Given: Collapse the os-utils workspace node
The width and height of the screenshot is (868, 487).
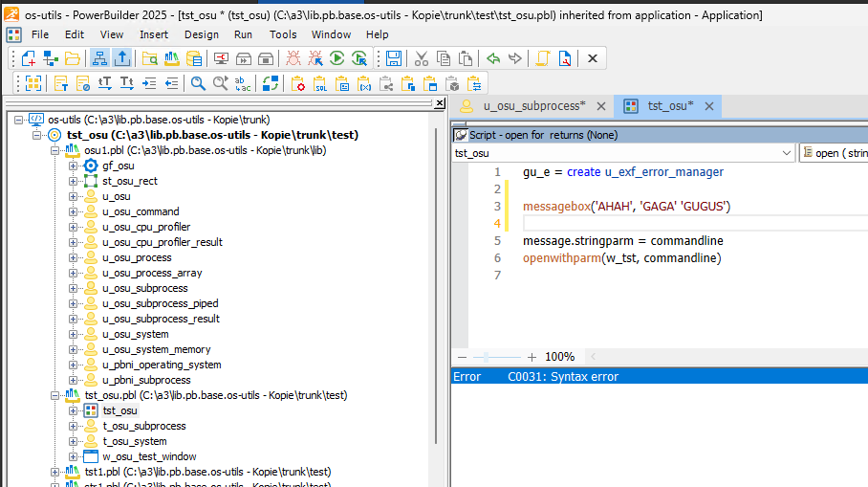Looking at the screenshot, I should pos(19,120).
